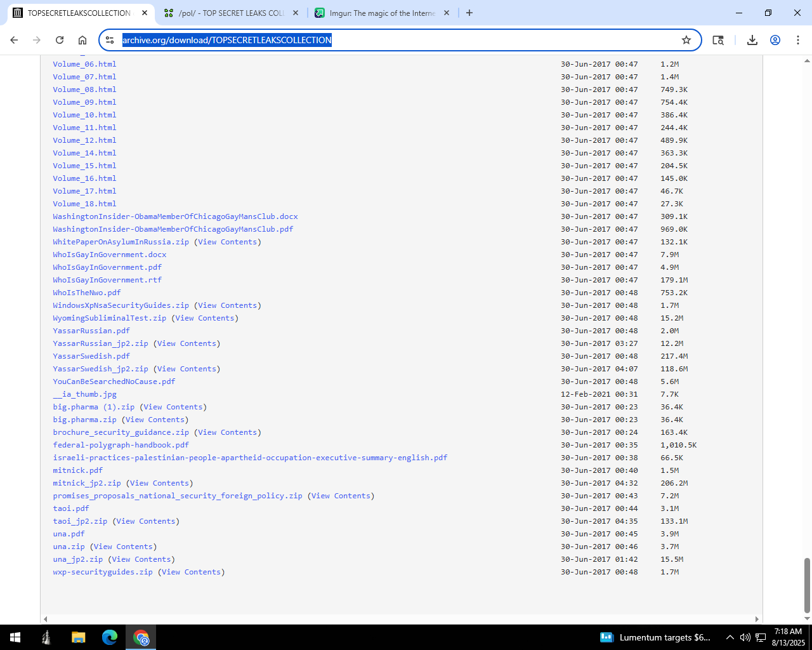
Task: Download WindowsXpNsaSecurityGuides.zip
Action: [121, 305]
